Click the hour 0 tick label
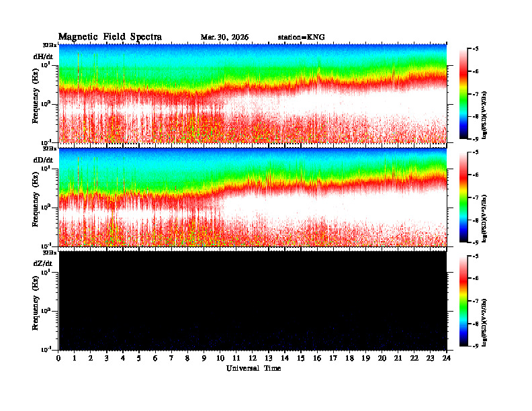532x411 pixels. tap(58, 359)
